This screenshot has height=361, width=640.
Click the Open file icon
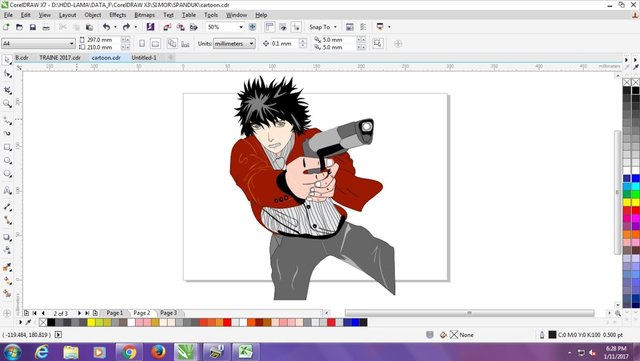pyautogui.click(x=19, y=27)
